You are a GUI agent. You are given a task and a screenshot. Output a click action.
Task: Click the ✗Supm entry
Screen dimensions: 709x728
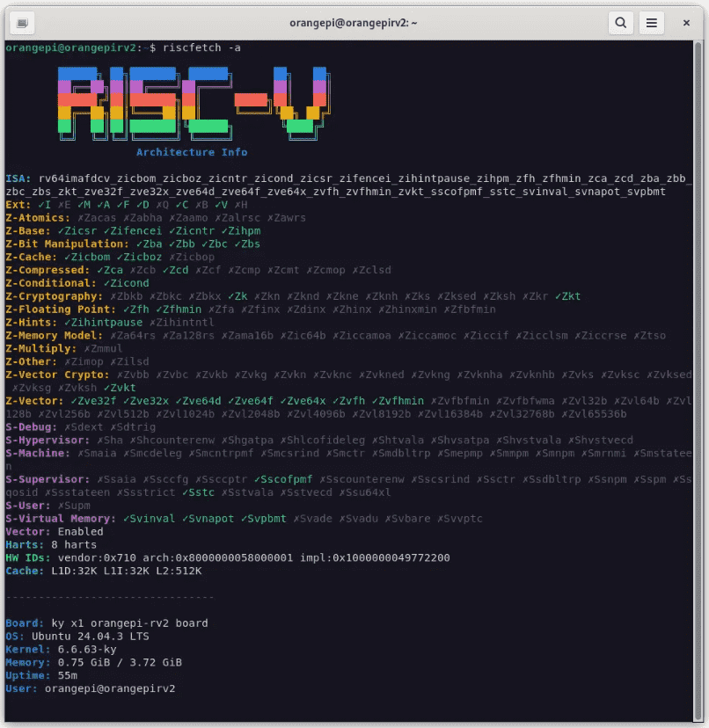74,506
